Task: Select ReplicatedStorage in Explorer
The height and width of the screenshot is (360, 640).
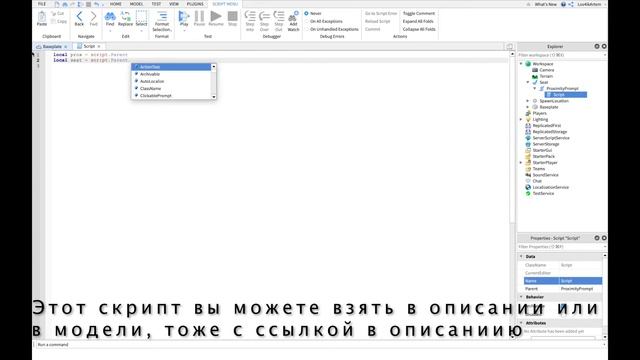Action: click(x=549, y=132)
